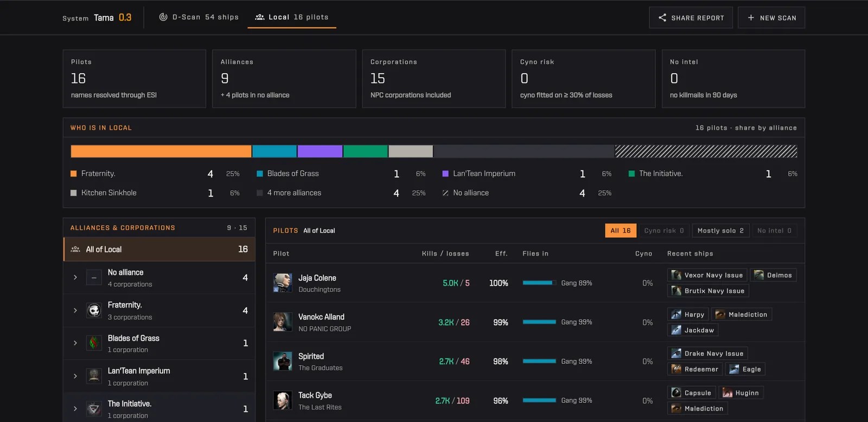
Task: Open the D-Scan 54 ships tab
Action: (x=199, y=17)
